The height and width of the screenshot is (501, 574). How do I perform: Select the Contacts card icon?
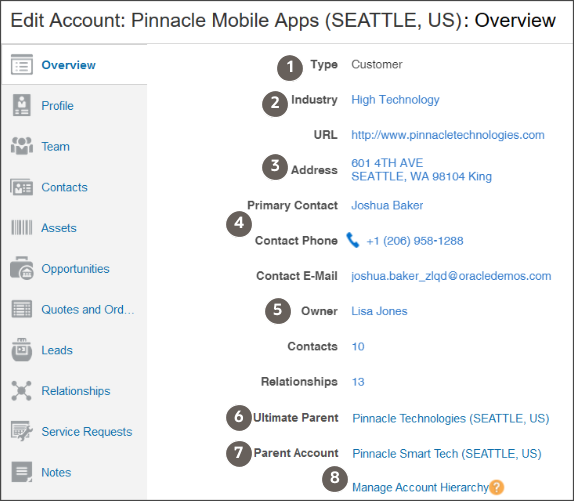click(22, 187)
